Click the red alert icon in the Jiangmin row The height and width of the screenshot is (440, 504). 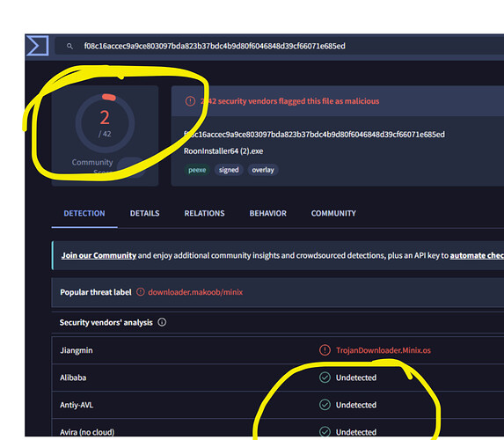[325, 350]
